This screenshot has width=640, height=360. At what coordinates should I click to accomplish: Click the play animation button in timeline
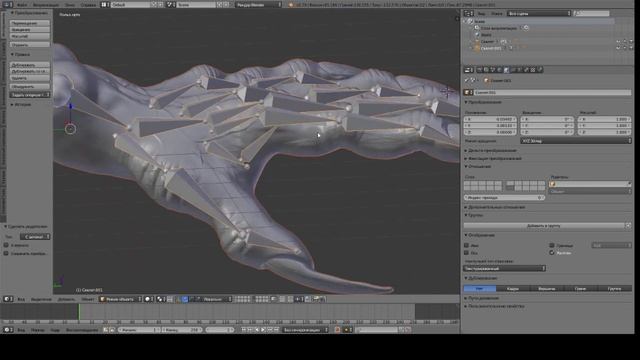pyautogui.click(x=263, y=330)
